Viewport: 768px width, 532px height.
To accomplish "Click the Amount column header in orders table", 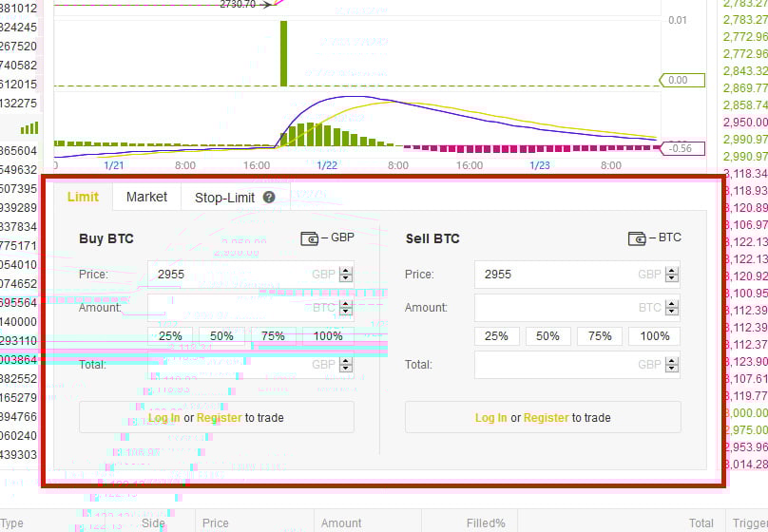I will click(341, 523).
